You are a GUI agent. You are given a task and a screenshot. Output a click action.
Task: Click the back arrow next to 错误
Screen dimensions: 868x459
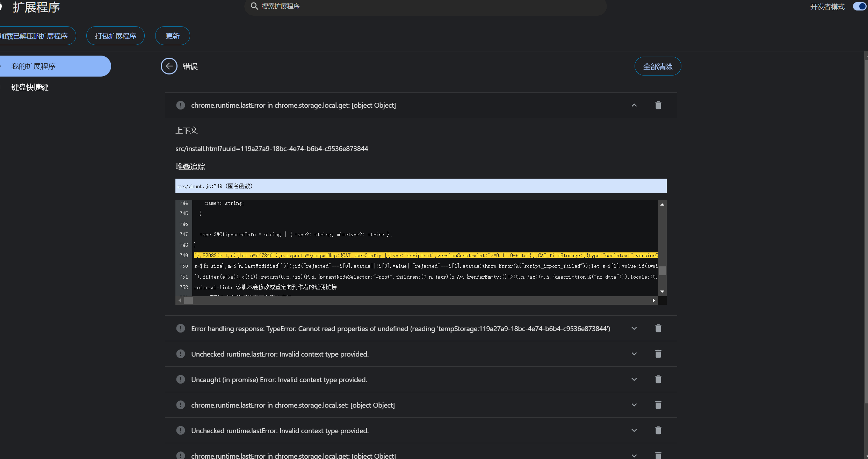(x=169, y=66)
